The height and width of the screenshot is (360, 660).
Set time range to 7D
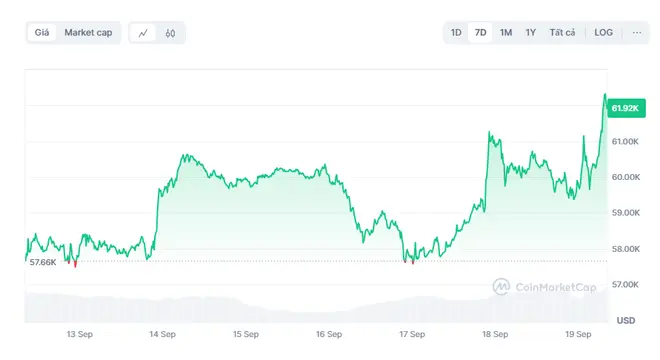(x=480, y=32)
